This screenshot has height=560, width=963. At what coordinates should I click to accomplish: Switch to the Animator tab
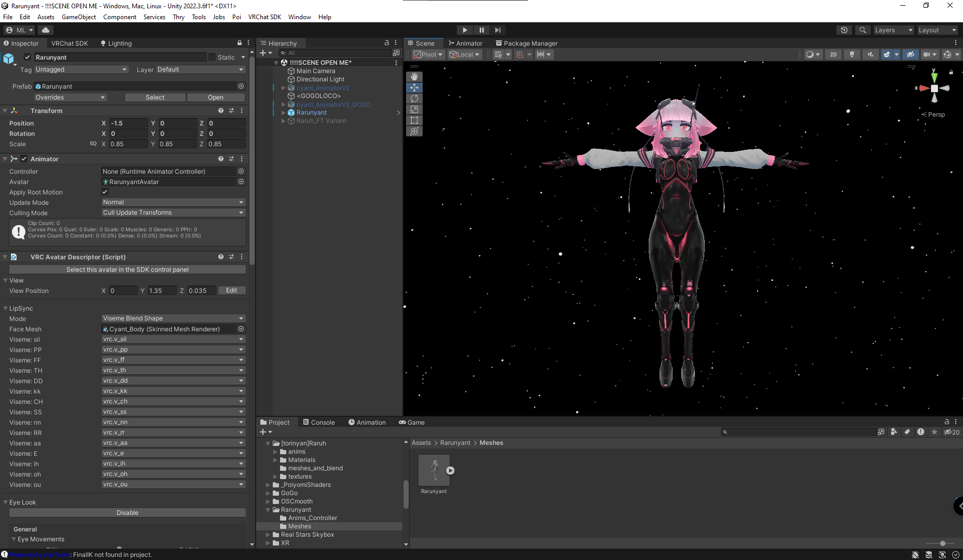pos(465,43)
